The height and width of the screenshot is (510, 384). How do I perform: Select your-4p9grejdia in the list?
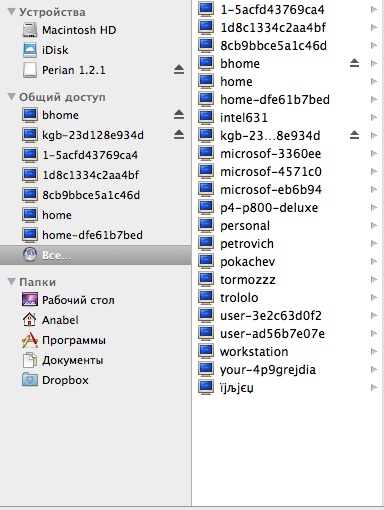click(268, 370)
